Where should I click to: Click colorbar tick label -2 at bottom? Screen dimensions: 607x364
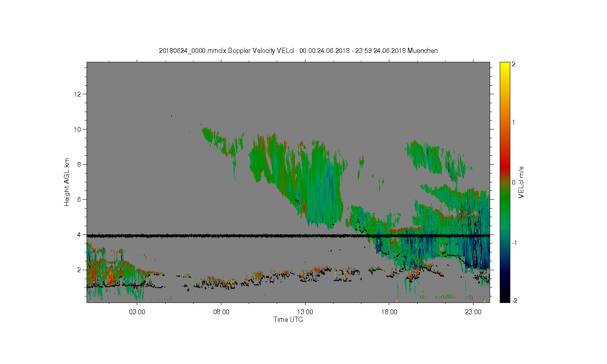tap(514, 301)
